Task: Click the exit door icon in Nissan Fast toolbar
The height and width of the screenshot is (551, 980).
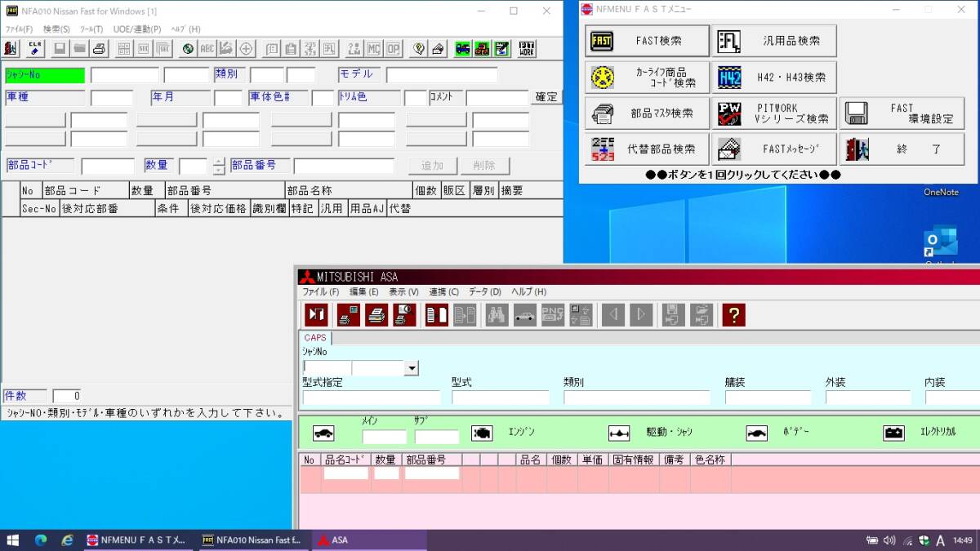Action: (11, 48)
